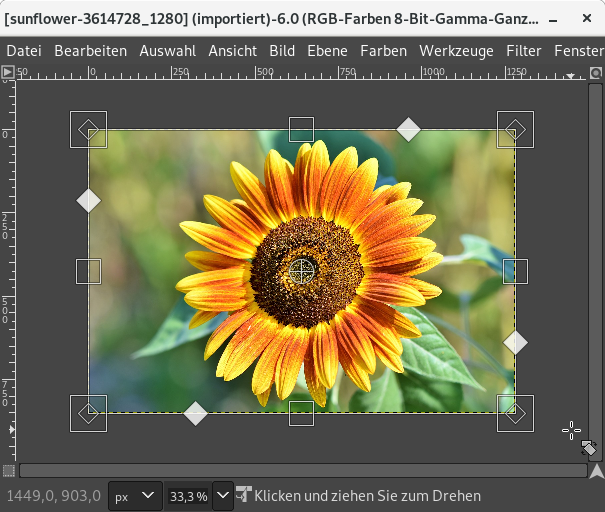Click the rotation pivot crosshair in the image center
This screenshot has height=512, width=605.
(x=302, y=270)
